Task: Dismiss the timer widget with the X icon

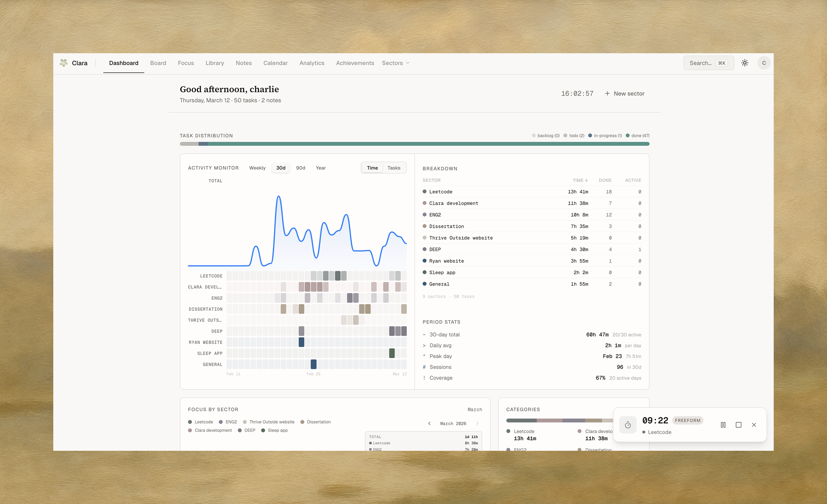Action: [754, 424]
